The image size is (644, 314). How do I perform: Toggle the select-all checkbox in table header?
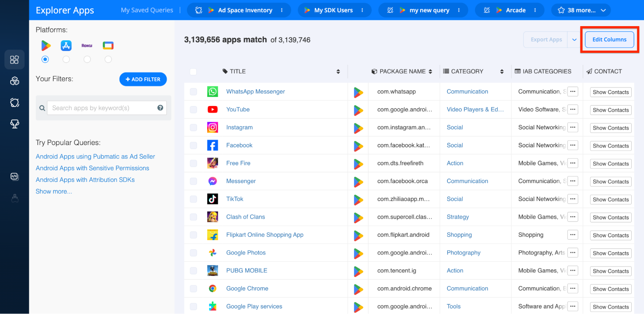pos(193,72)
